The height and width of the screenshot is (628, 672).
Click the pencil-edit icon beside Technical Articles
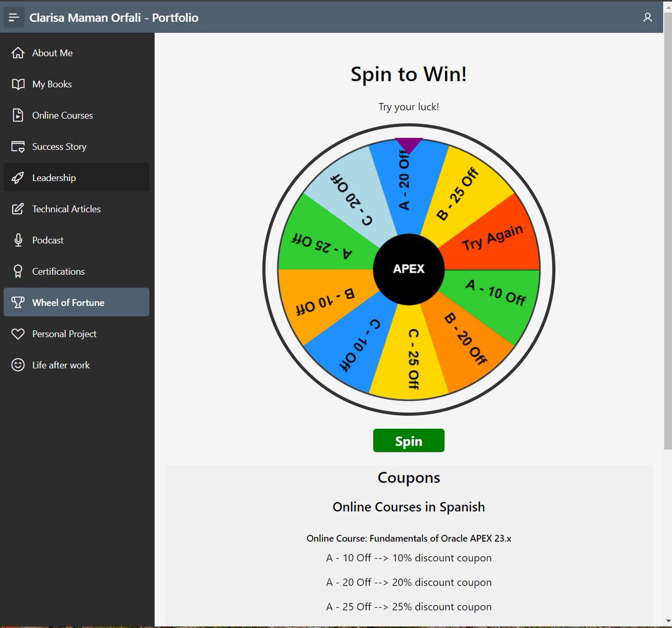(18, 209)
